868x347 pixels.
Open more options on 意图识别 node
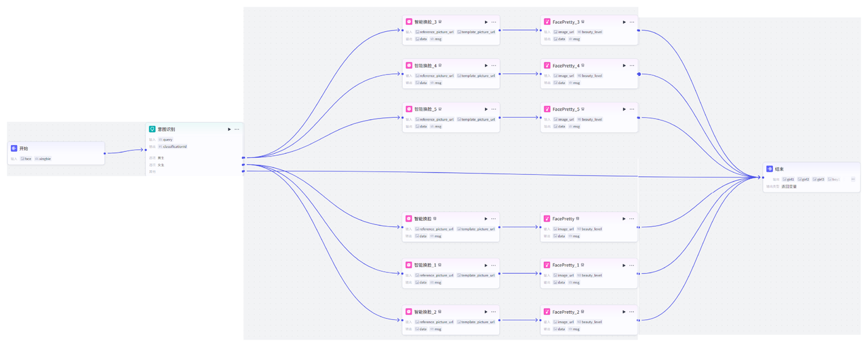237,129
